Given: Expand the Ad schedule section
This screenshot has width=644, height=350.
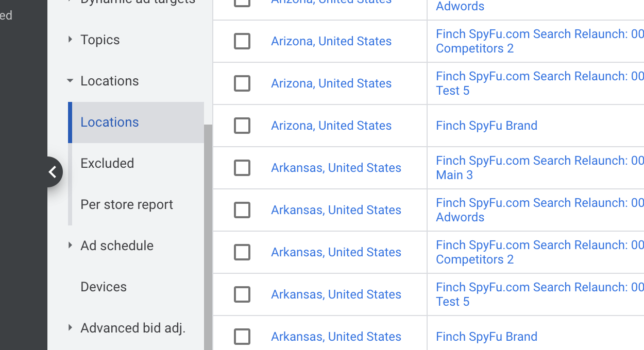Looking at the screenshot, I should pyautogui.click(x=71, y=246).
